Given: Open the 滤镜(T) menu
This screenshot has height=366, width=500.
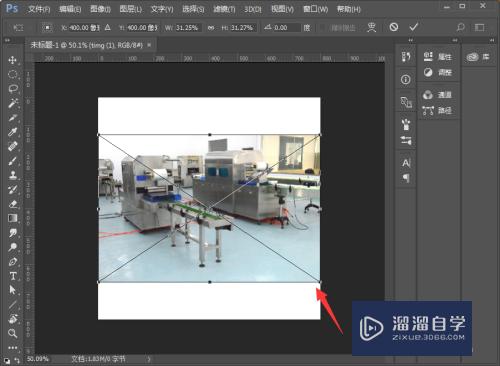Looking at the screenshot, I should tap(224, 9).
